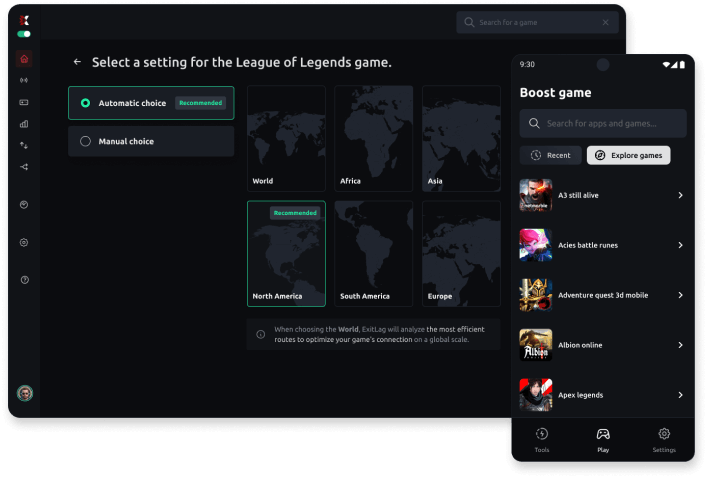Click the Albion online title text

580,345
